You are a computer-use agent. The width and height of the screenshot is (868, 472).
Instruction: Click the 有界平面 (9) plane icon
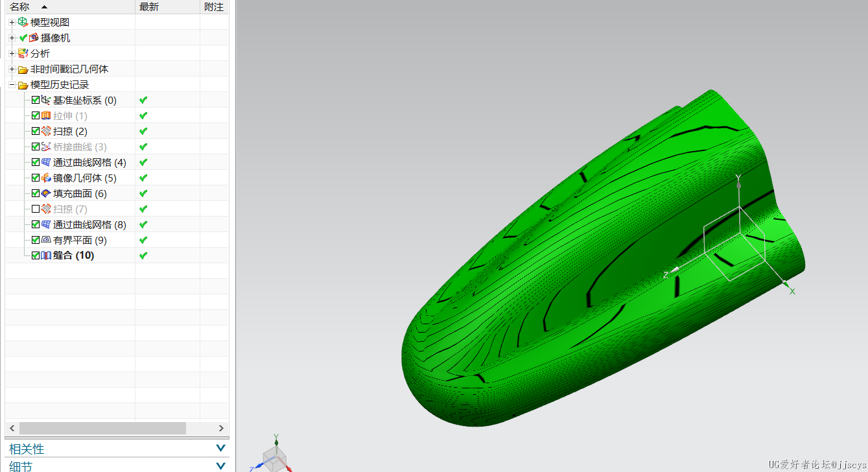tap(46, 240)
